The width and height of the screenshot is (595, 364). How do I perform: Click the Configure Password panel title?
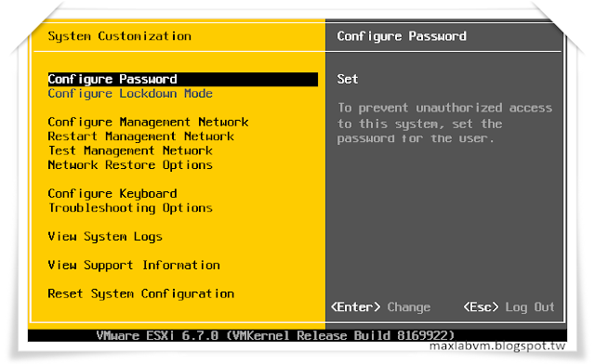point(402,36)
